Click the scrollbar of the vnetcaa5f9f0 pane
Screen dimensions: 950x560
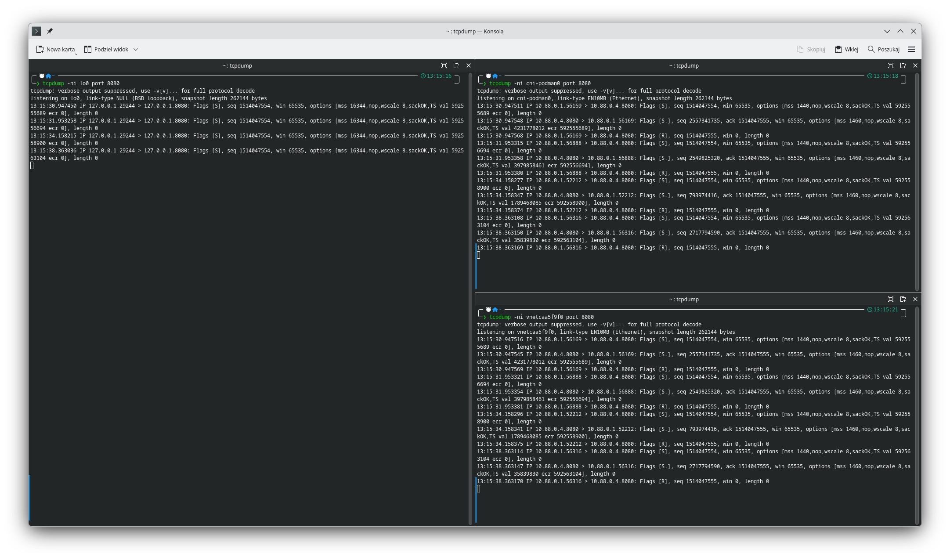point(917,415)
